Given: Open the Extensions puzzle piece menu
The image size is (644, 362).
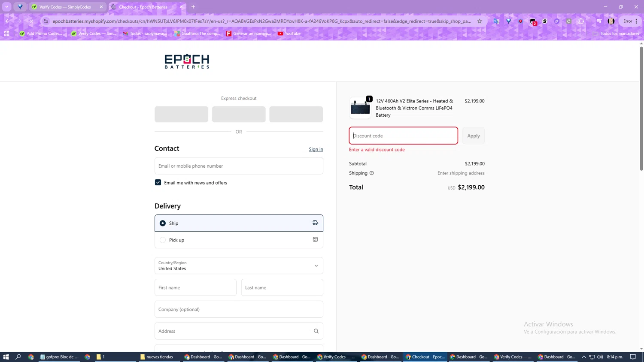Looking at the screenshot, I should click(x=581, y=21).
